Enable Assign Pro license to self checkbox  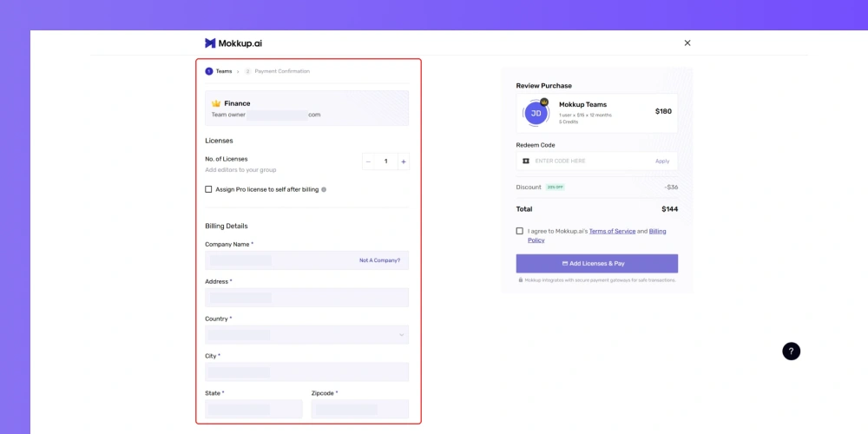point(208,189)
